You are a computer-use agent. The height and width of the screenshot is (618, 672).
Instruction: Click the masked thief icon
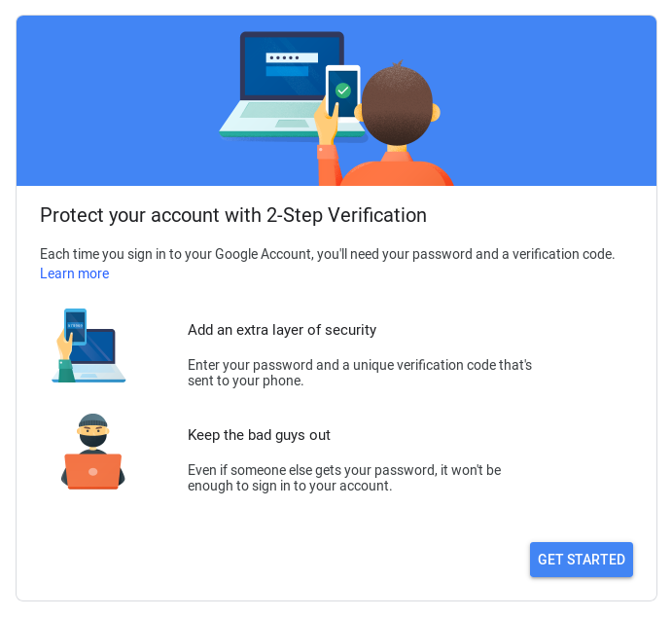92,452
